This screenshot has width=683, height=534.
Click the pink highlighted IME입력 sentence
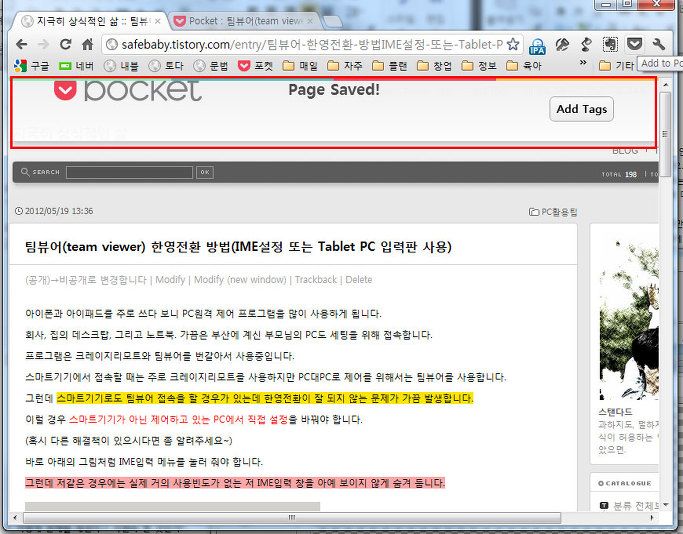(235, 483)
